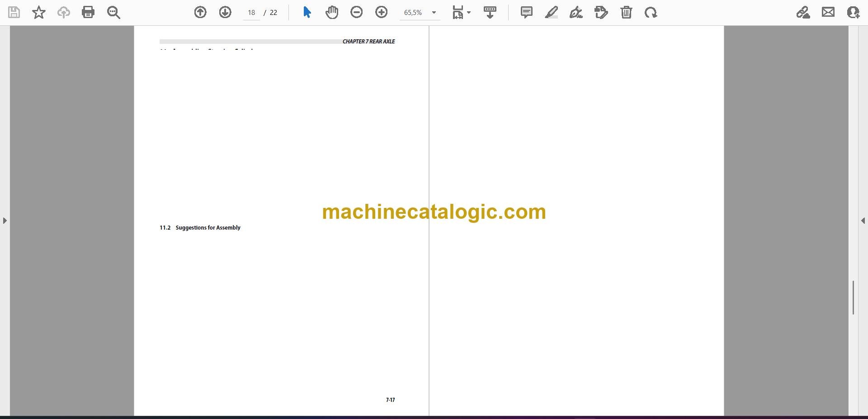Image resolution: width=868 pixels, height=419 pixels.
Task: Click the stamp tool icon
Action: point(601,12)
